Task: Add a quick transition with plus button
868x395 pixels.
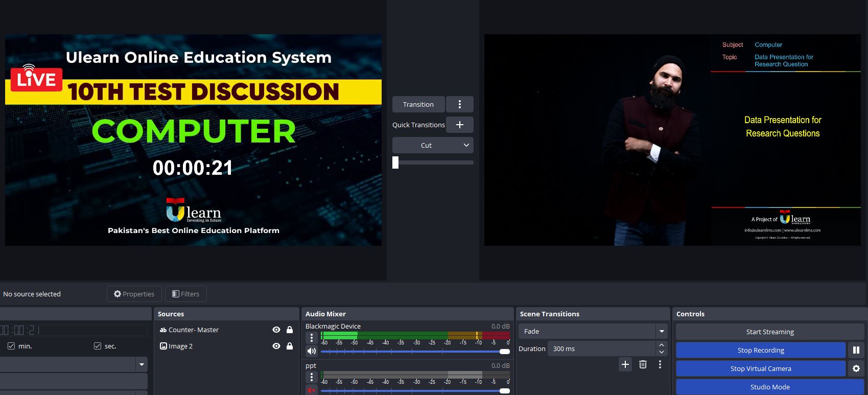Action: pos(460,125)
